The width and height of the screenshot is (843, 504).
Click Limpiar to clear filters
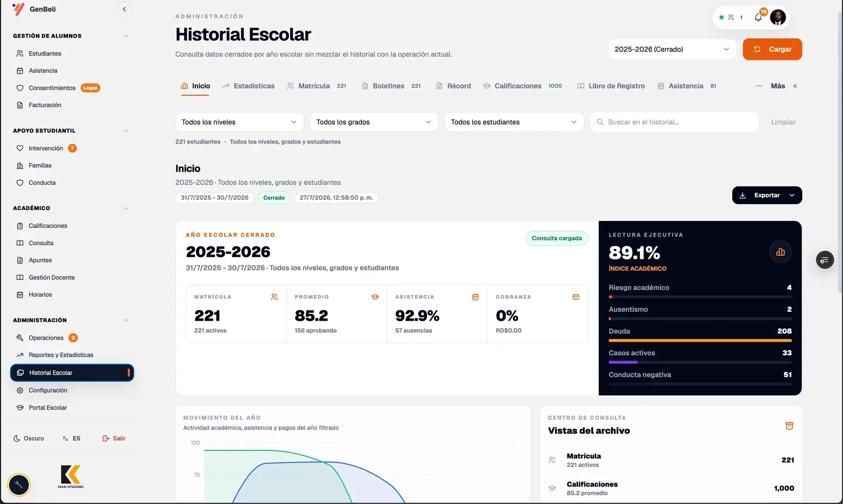pos(783,122)
